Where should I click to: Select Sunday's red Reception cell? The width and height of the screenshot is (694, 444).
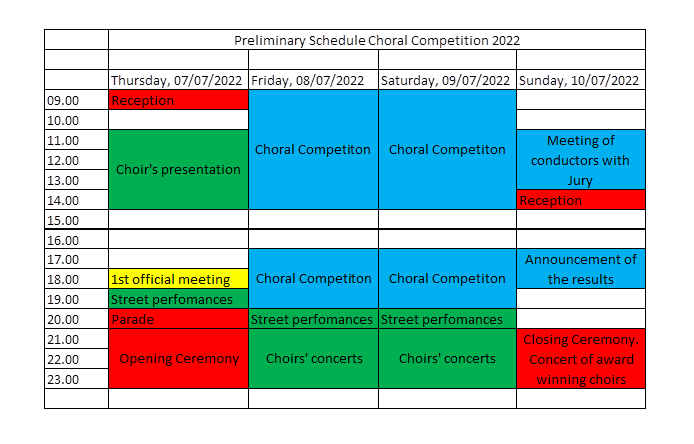[581, 200]
